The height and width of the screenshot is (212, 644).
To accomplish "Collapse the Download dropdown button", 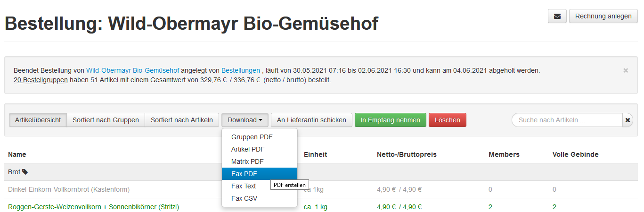I will click(x=245, y=120).
